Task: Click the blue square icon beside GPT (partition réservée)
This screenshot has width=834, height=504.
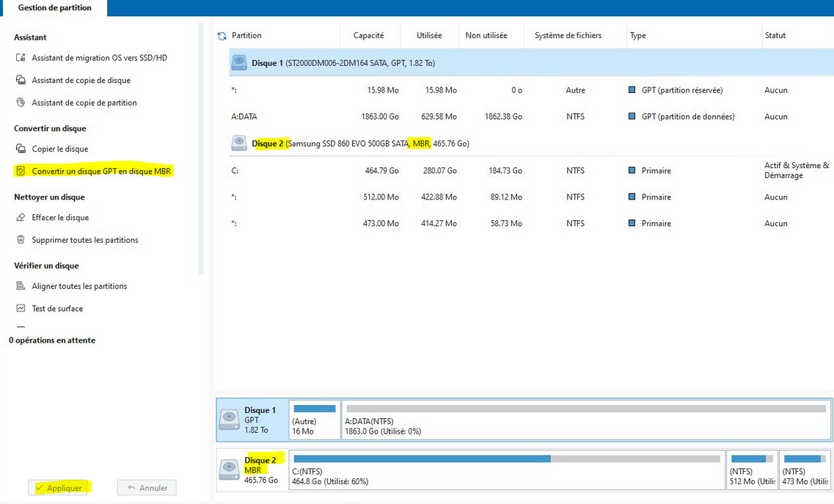Action: (x=632, y=90)
